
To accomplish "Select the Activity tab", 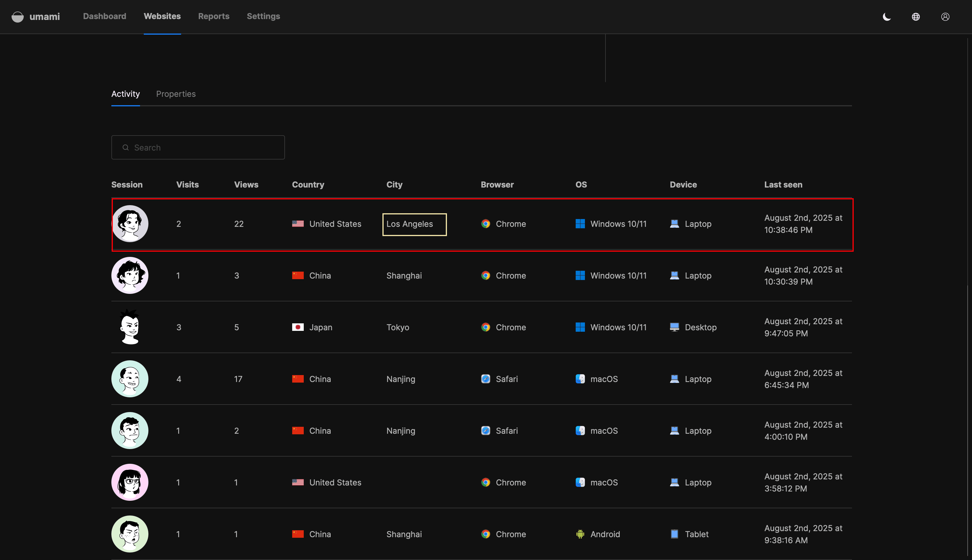I will [126, 94].
